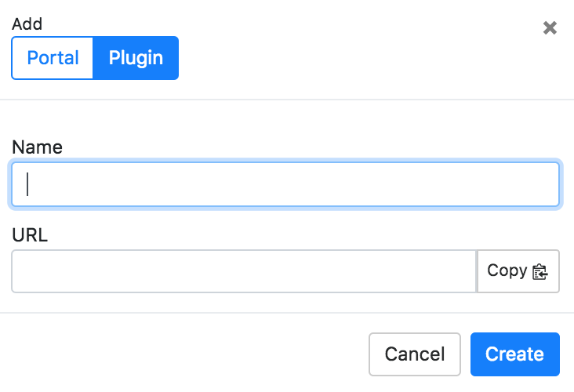The height and width of the screenshot is (392, 574).
Task: Switch to the Portal option
Action: coord(53,58)
